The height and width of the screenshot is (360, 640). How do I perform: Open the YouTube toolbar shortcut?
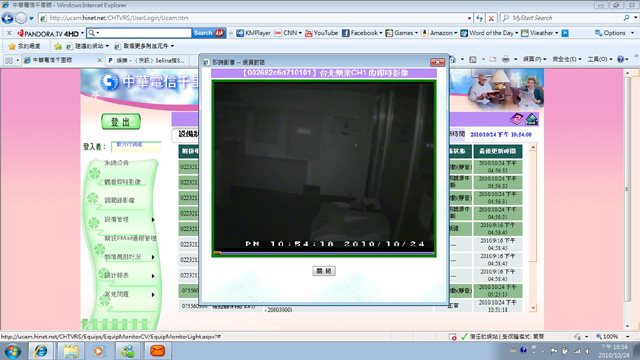tap(322, 33)
